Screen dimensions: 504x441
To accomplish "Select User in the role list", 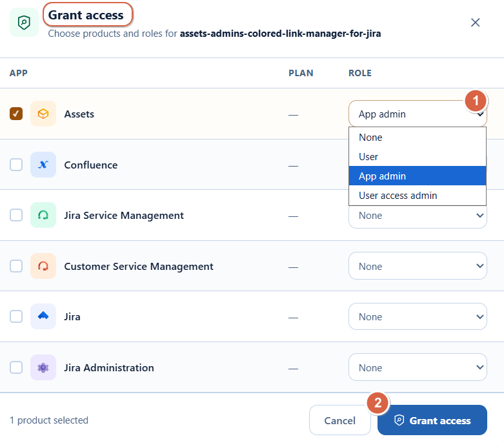I will tap(418, 157).
